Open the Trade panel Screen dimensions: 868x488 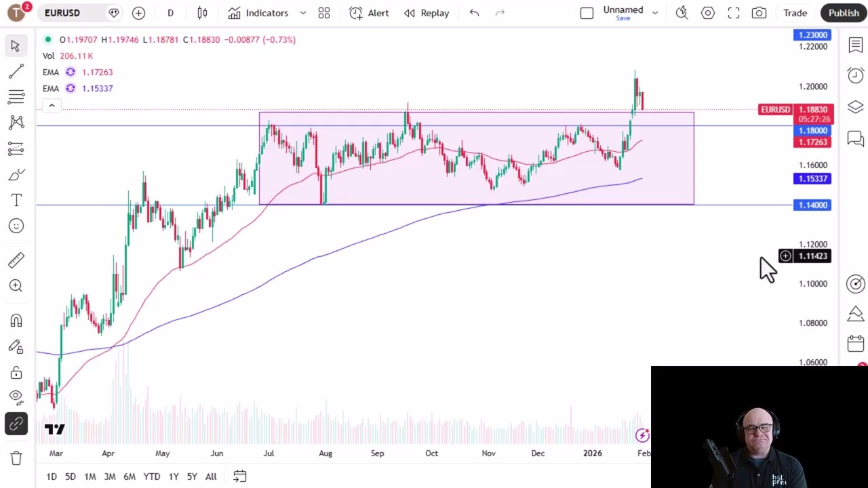[x=795, y=13]
